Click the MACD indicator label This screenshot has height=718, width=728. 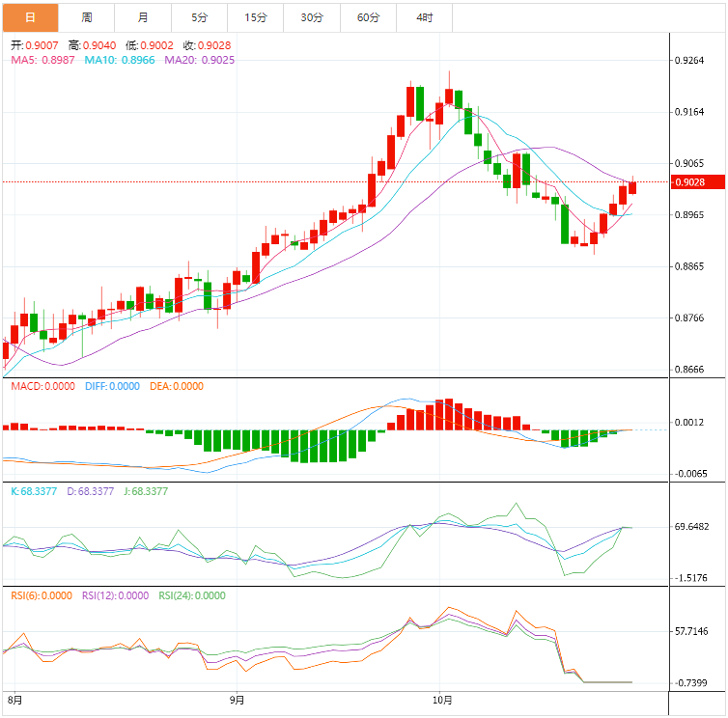click(42, 386)
